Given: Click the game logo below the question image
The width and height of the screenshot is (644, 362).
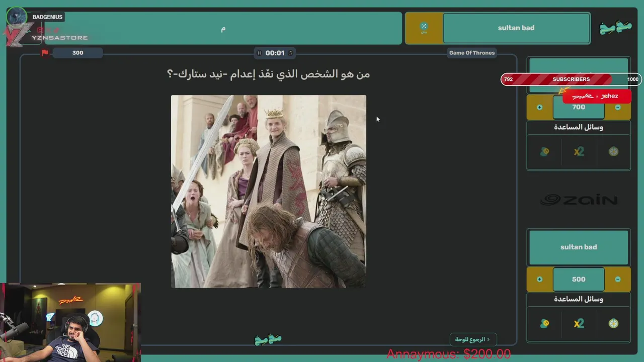Looking at the screenshot, I should point(268,339).
